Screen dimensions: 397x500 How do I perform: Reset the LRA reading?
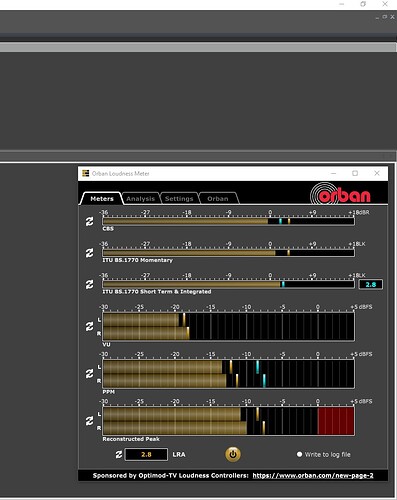[119, 454]
